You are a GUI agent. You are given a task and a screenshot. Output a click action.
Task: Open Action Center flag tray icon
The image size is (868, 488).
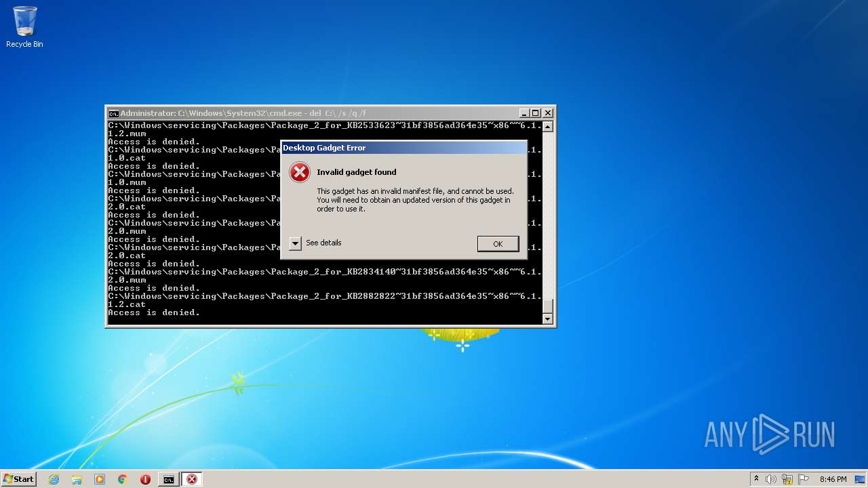(x=803, y=479)
